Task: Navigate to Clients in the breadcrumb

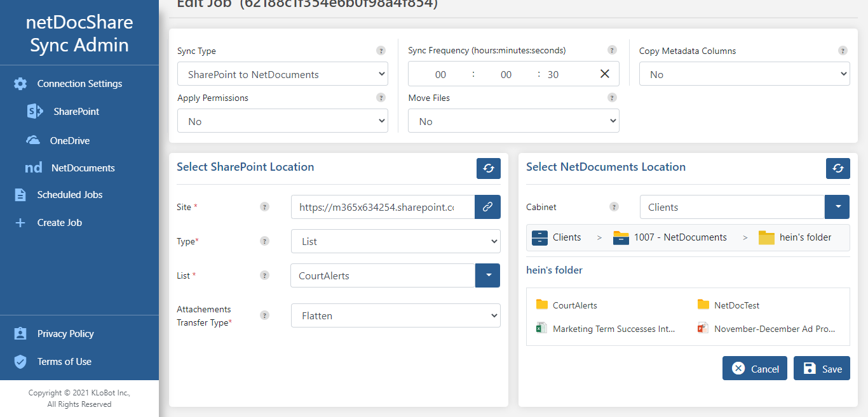Action: click(x=567, y=237)
